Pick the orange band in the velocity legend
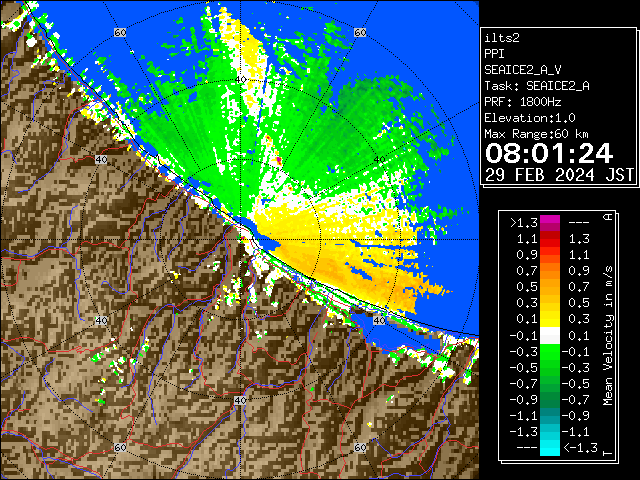The height and width of the screenshot is (480, 640). (x=550, y=271)
